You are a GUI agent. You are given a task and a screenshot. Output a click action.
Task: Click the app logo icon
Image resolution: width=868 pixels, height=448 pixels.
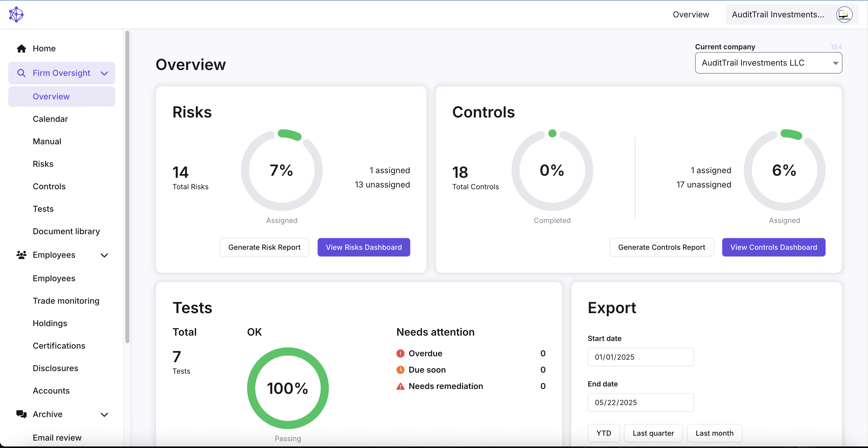[x=16, y=15]
